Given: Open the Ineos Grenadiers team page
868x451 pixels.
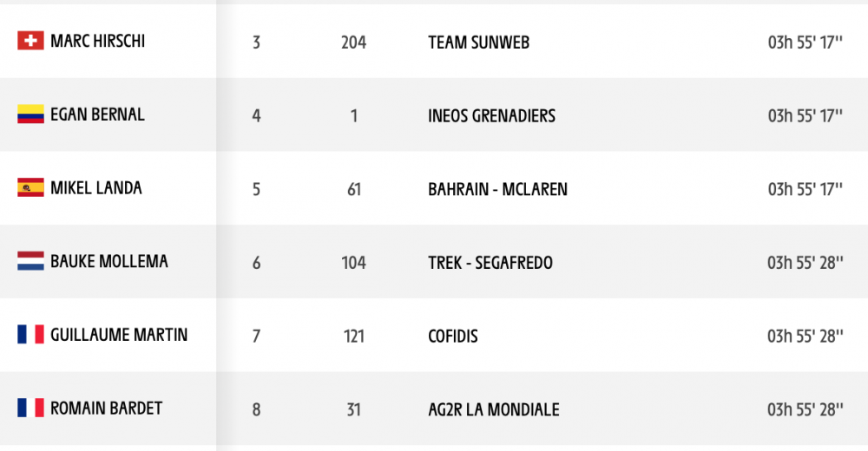Looking at the screenshot, I should click(x=491, y=115).
